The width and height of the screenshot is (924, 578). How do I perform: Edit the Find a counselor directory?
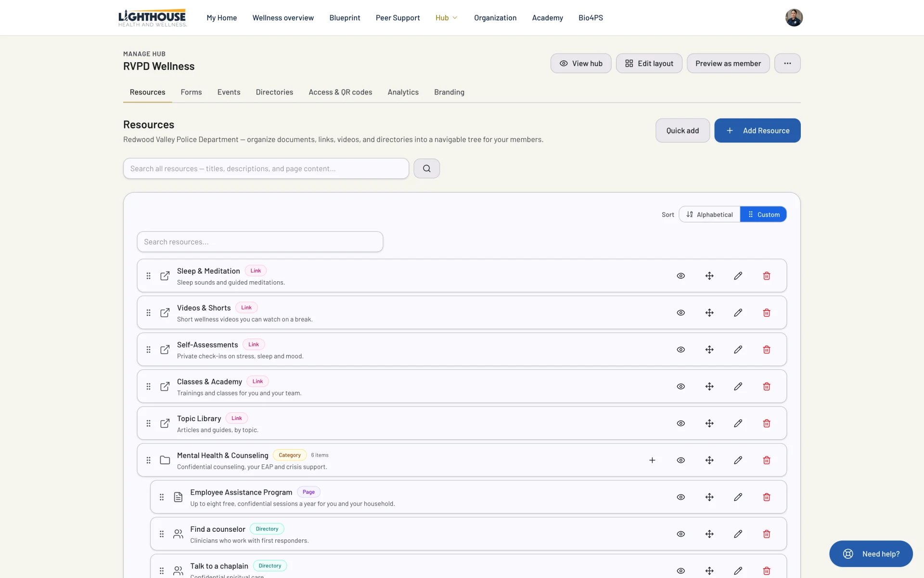tap(738, 534)
